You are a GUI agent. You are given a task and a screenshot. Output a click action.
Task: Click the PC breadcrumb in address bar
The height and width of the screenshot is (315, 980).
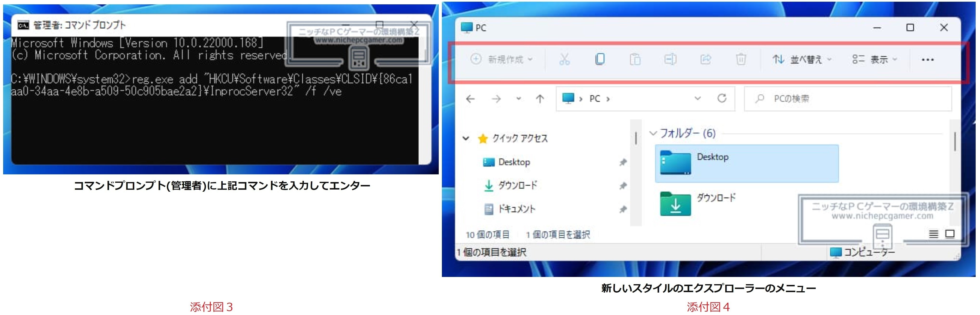(x=595, y=99)
